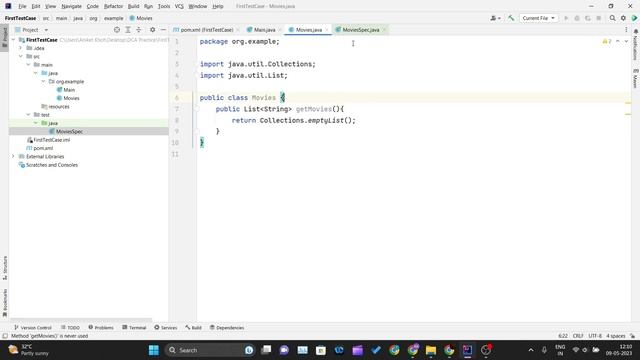Collapse the org.example package
This screenshot has width=640, height=360.
tap(43, 82)
